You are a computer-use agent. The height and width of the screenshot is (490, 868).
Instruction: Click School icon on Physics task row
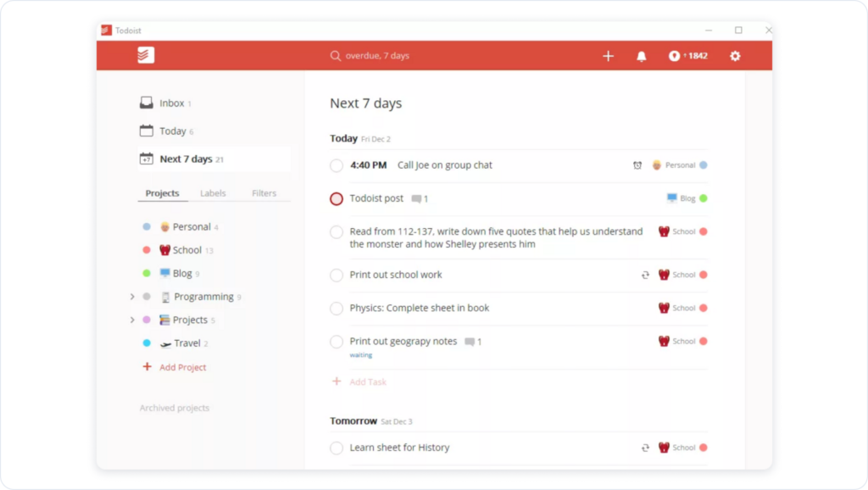tap(664, 308)
